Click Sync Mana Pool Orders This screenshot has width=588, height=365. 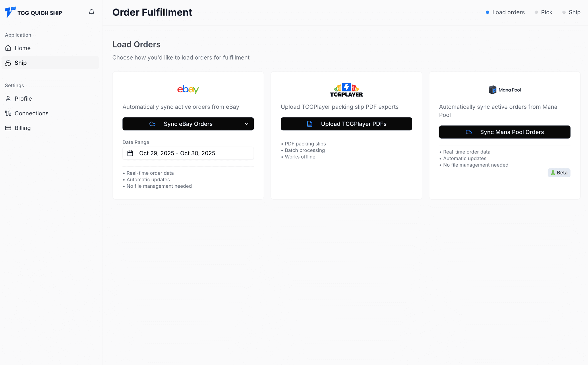(x=504, y=132)
